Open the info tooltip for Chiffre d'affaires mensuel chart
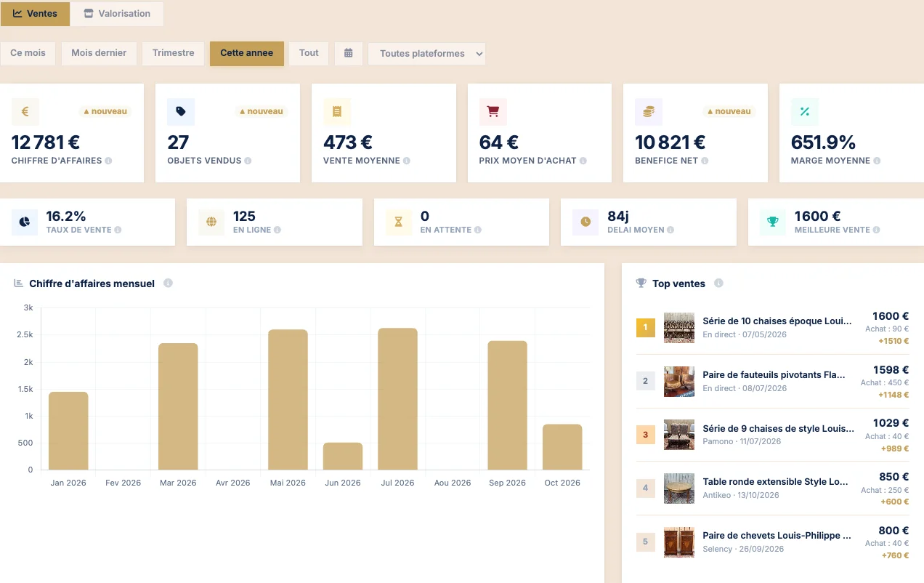This screenshot has height=583, width=924. click(x=168, y=284)
